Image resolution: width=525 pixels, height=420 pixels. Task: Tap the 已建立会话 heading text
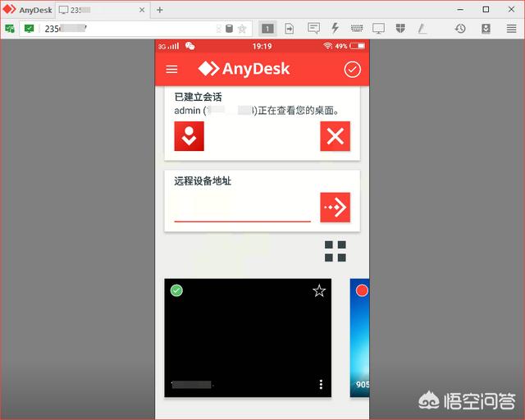[198, 97]
